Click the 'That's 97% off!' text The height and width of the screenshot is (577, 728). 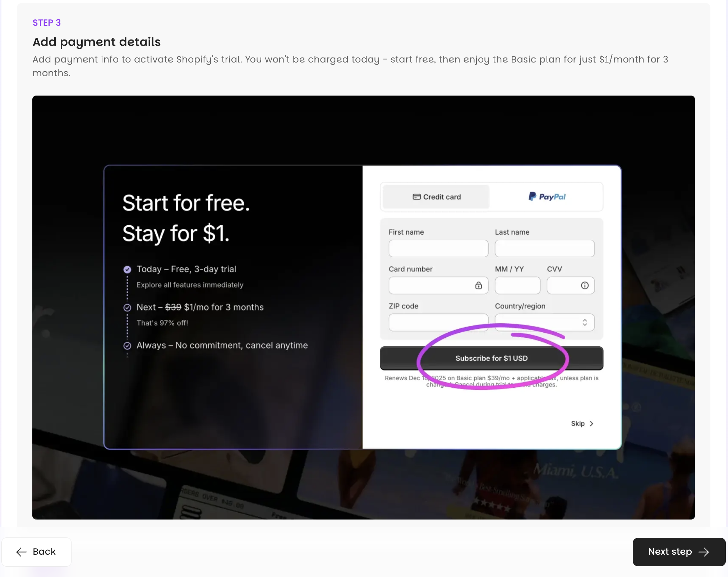tap(162, 323)
